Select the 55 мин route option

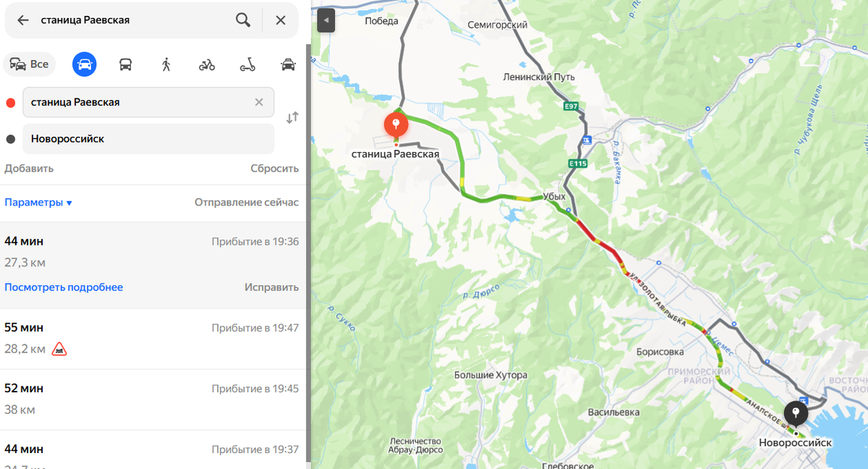[x=152, y=339]
